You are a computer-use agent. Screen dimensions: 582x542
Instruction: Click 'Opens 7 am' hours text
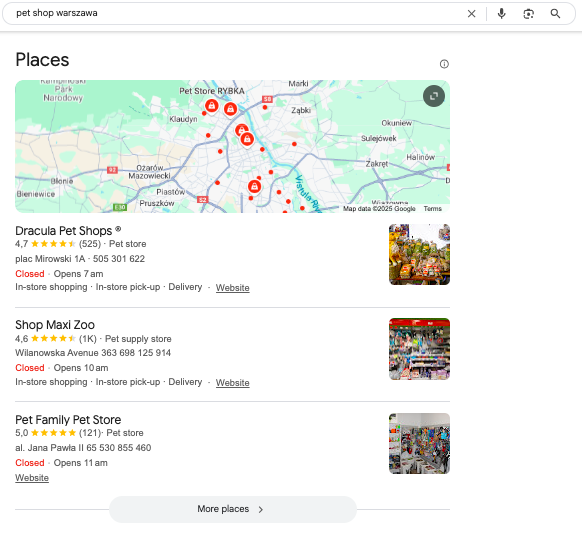78,274
